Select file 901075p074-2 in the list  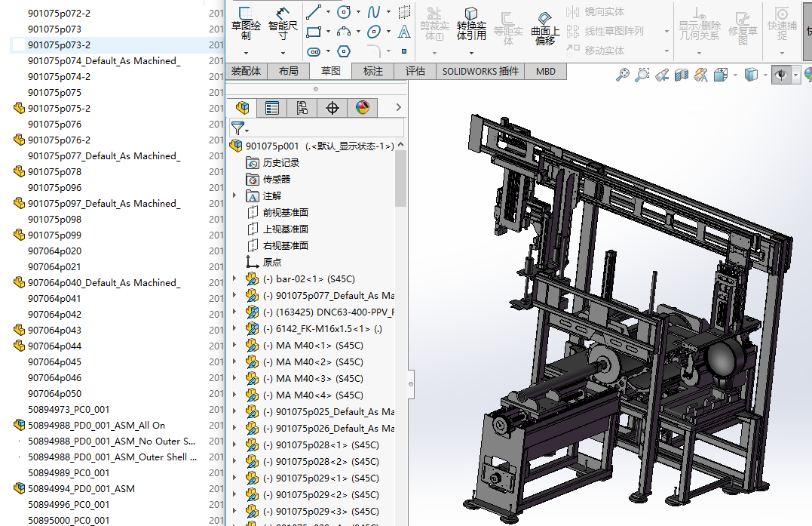click(59, 77)
